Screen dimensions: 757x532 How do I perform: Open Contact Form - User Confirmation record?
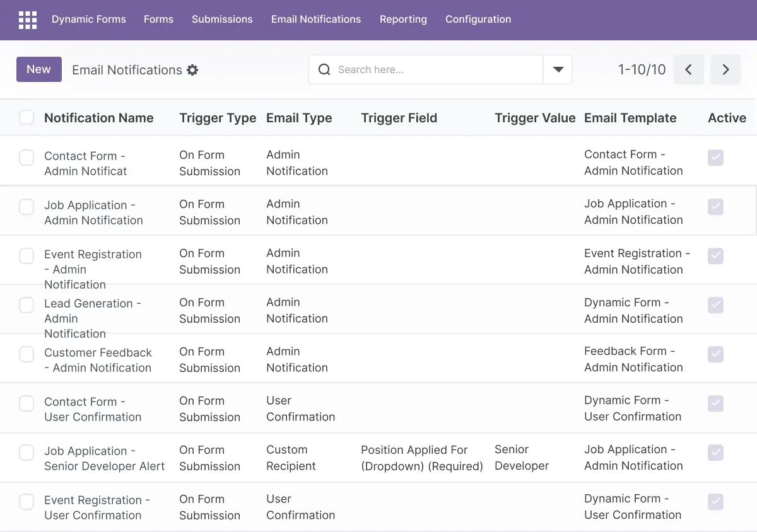[x=93, y=410]
